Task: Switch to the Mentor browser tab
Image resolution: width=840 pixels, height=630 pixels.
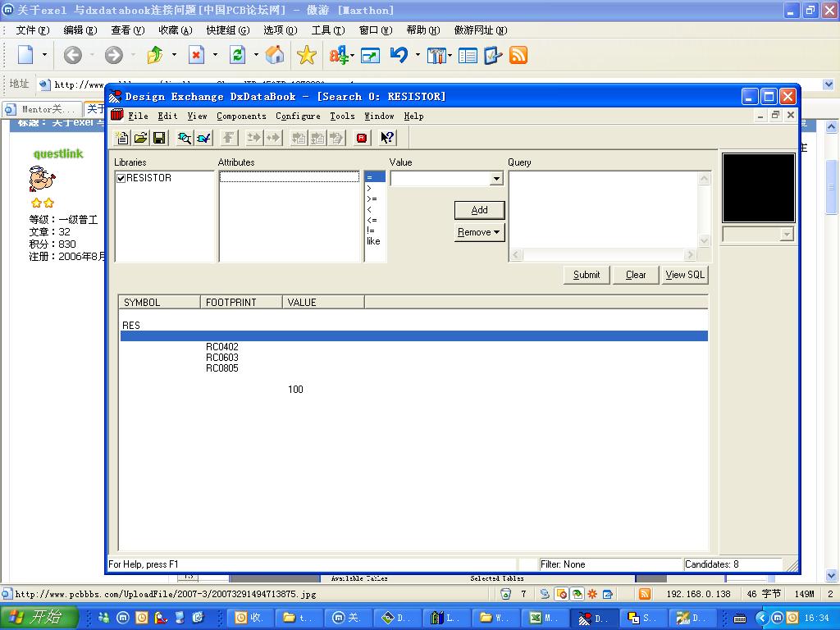Action: coord(42,109)
